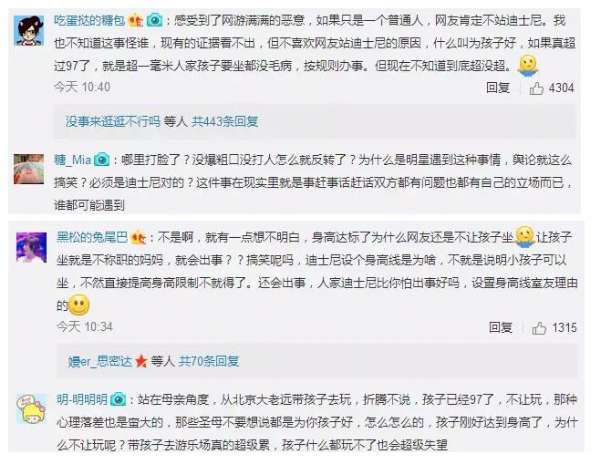Open 吃蛋挞的糖包's avatar
Screen dimensions: 600x464
pos(29,31)
